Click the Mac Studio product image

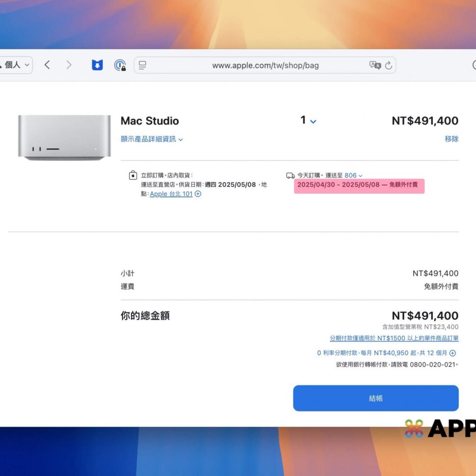(64, 137)
